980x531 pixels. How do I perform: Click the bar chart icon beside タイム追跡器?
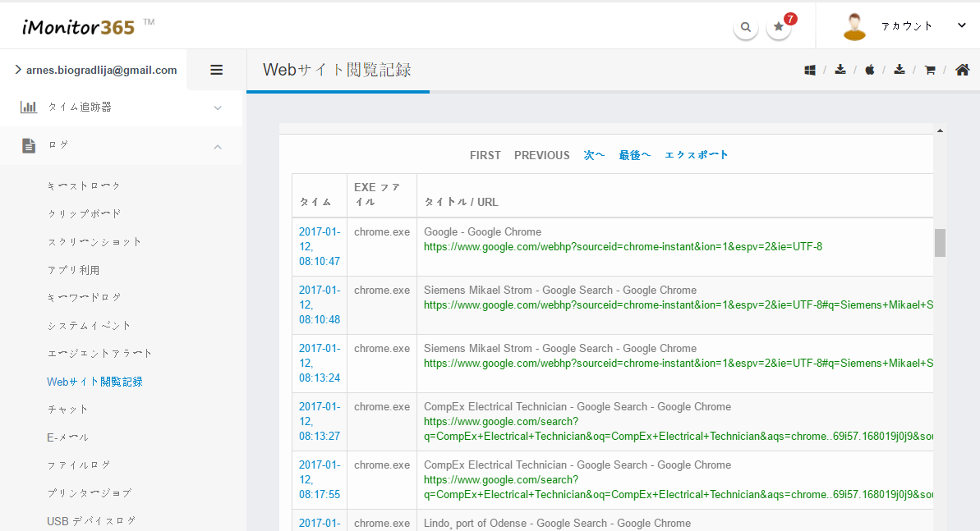pyautogui.click(x=28, y=107)
